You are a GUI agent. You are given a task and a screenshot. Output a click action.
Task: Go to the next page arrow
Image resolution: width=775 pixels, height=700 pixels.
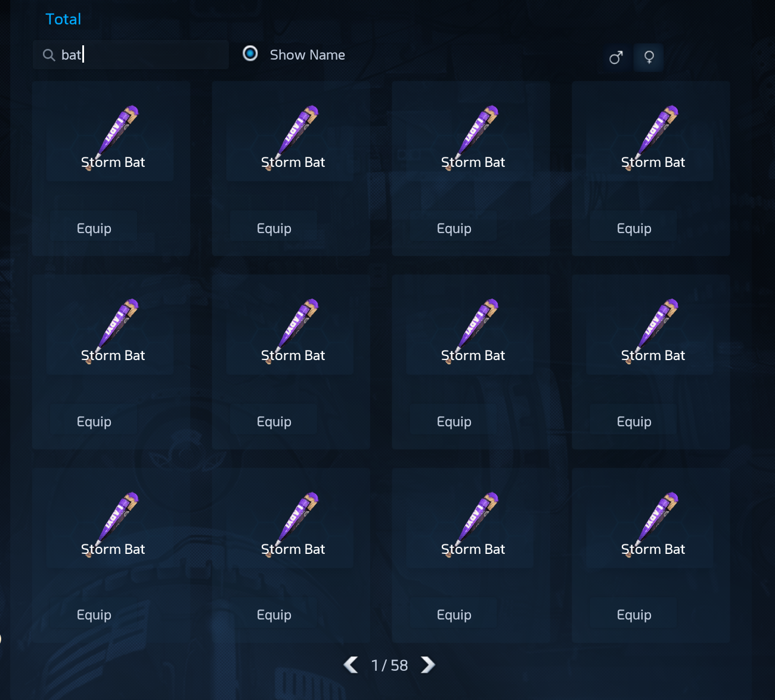point(427,665)
